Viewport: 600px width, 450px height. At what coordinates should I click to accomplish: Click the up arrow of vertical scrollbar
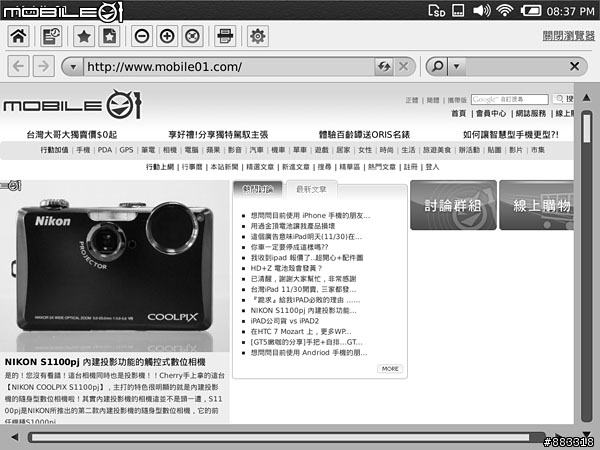point(586,98)
